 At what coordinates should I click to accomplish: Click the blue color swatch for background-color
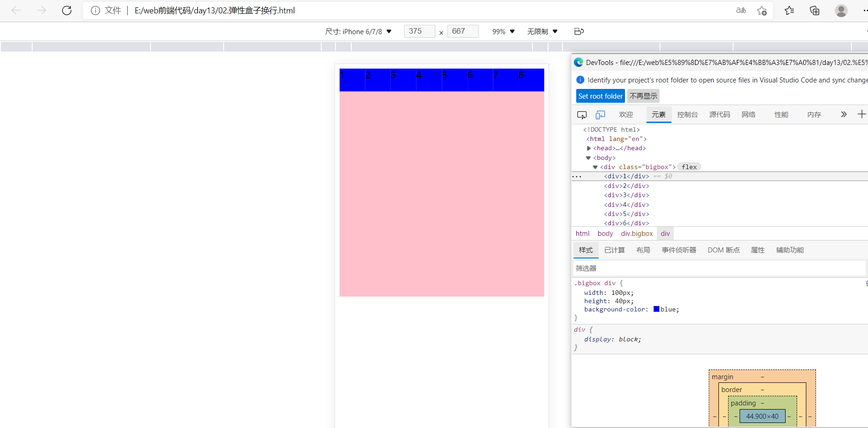point(656,309)
